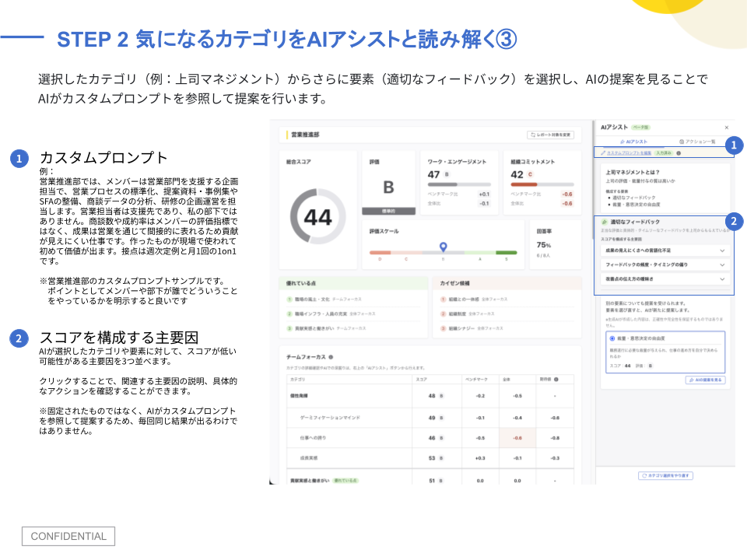This screenshot has height=560, width=747.
Task: Click the 75% 回答率 value
Action: point(544,245)
